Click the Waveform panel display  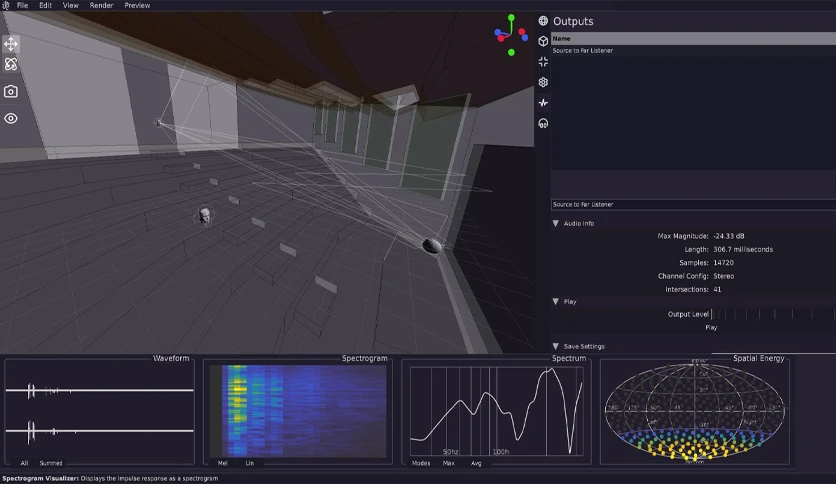tap(99, 411)
